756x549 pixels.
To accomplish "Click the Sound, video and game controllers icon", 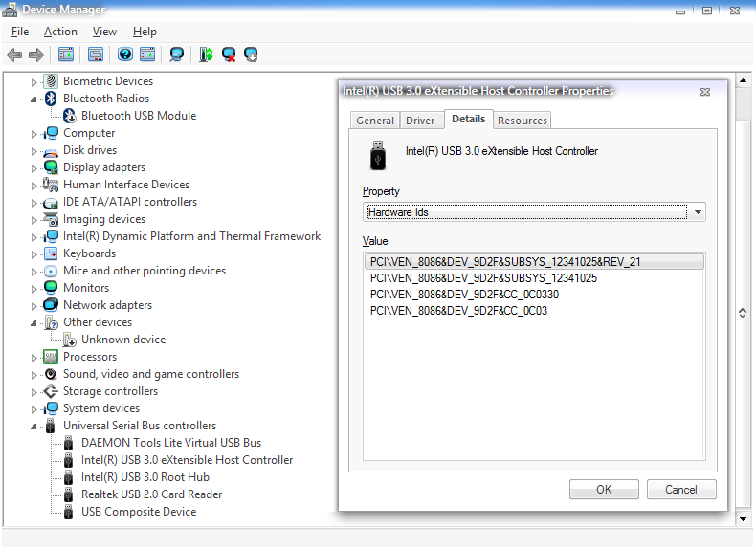I will pos(51,374).
